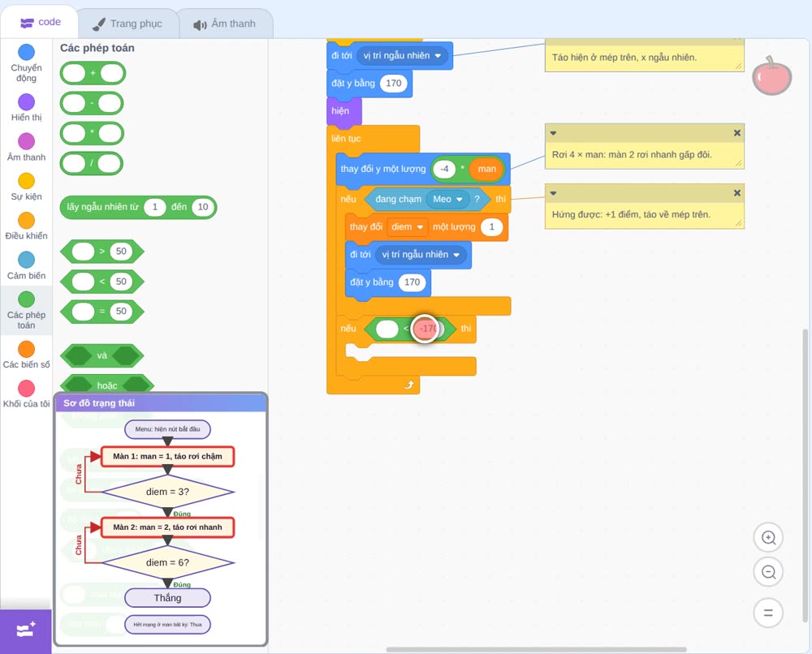Pick the 'và' operator block
Viewport: 812px width, 654px height.
click(102, 355)
